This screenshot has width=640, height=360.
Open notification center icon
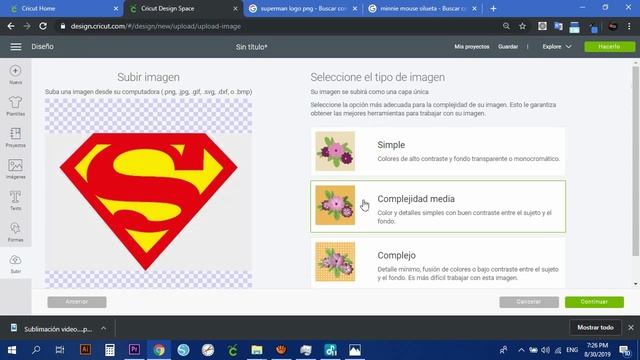[x=624, y=350]
